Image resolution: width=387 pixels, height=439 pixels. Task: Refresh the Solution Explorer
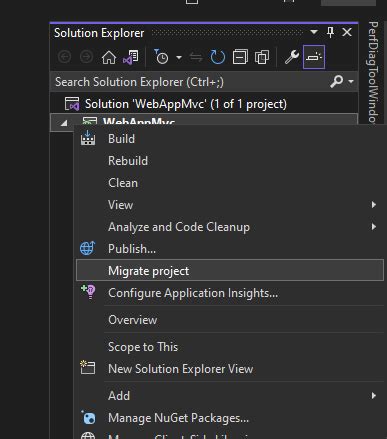click(x=218, y=57)
